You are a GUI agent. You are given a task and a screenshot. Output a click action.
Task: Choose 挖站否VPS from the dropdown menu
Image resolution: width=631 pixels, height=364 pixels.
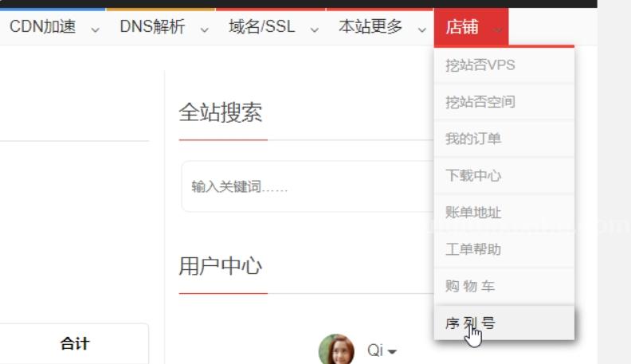tap(480, 65)
